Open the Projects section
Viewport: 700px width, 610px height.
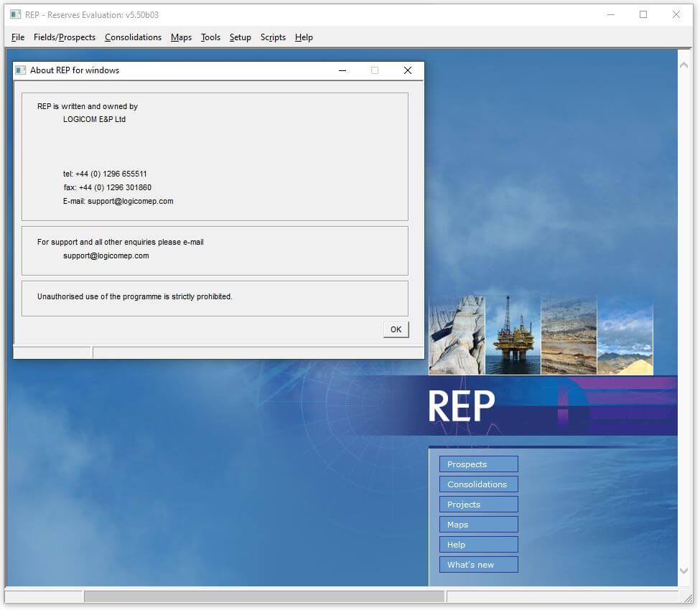point(478,504)
